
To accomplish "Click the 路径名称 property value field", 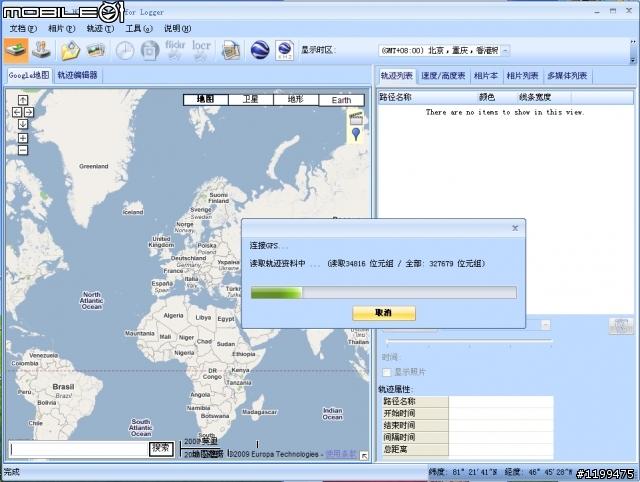I will coord(501,402).
